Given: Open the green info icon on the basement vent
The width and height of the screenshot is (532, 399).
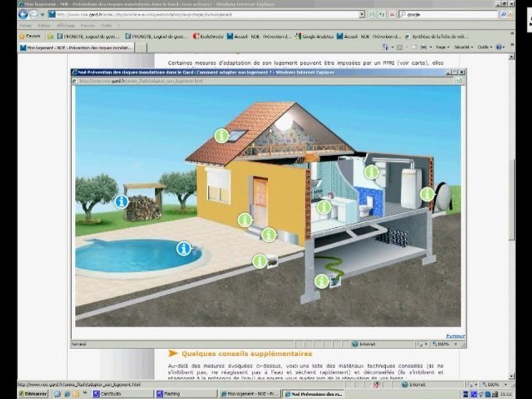Looking at the screenshot, I should [268, 234].
